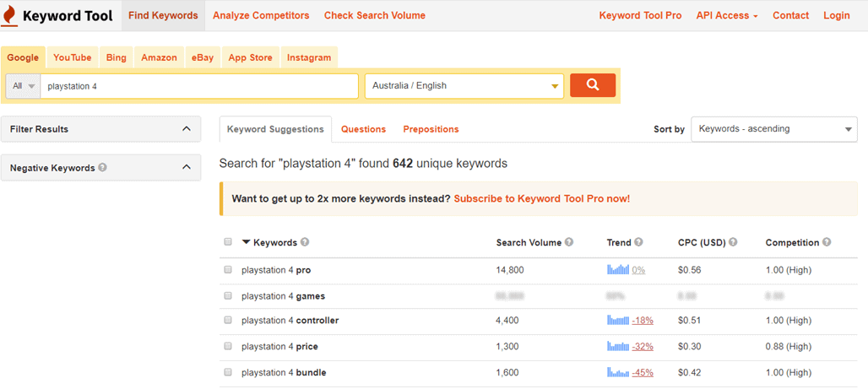Check the playstation 4 price row
The width and height of the screenshot is (868, 389).
coord(228,346)
